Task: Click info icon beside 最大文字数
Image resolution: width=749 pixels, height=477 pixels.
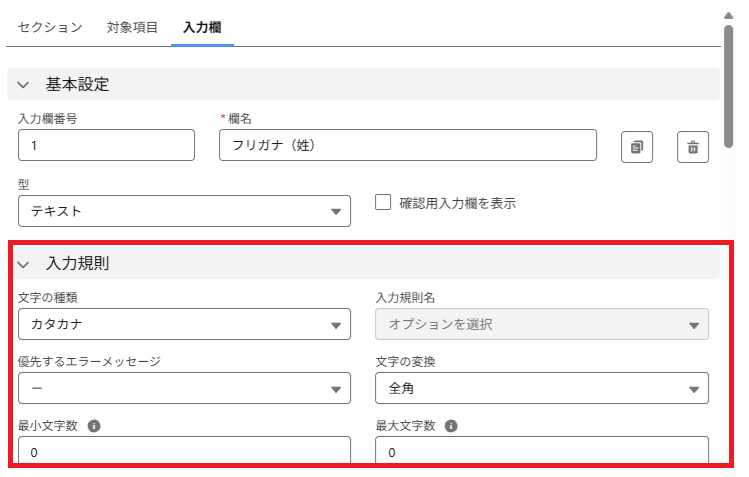Action: pos(451,425)
